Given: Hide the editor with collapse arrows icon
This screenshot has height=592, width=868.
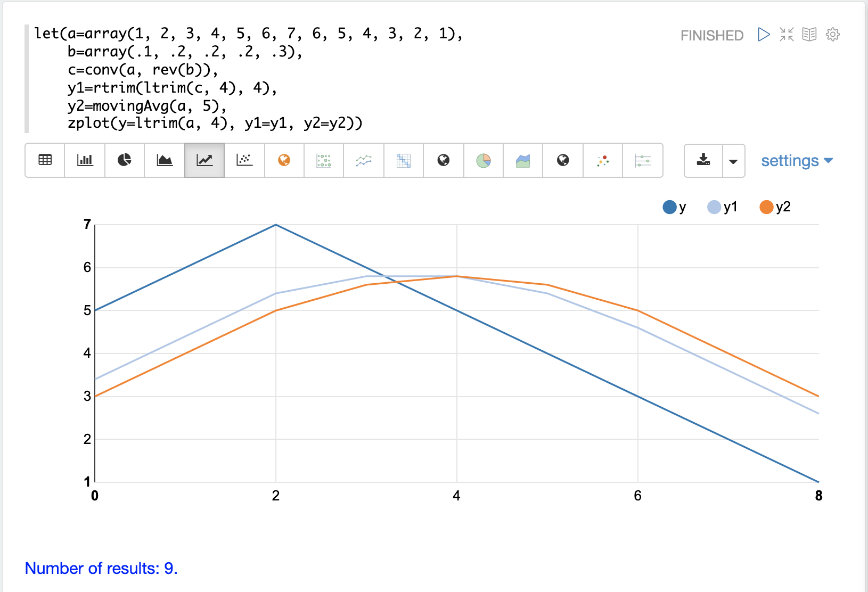Looking at the screenshot, I should coord(787,35).
